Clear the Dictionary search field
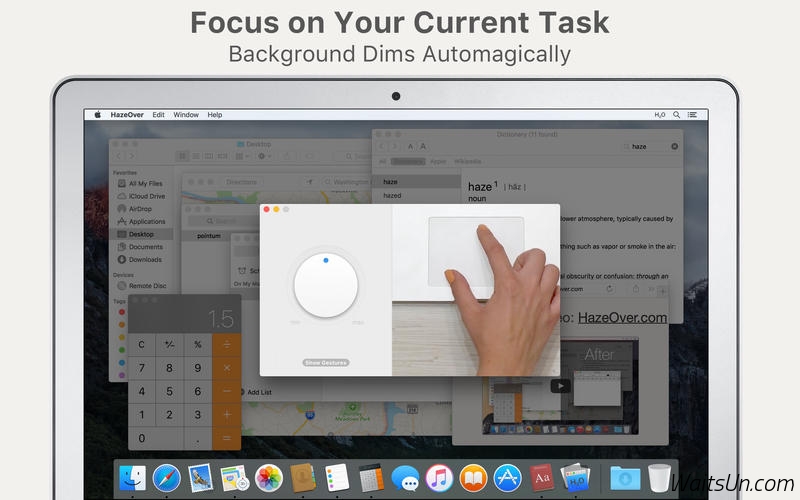Viewport: 800px width, 500px height. click(674, 146)
